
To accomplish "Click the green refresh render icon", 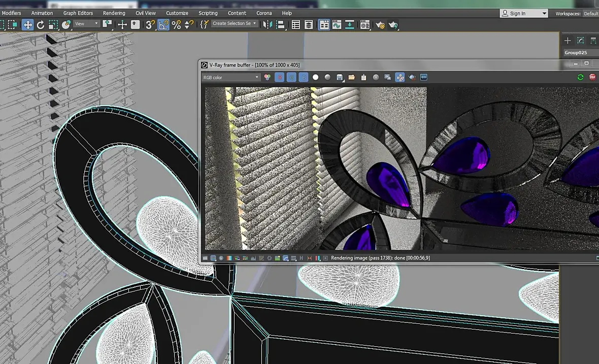I will pos(580,77).
